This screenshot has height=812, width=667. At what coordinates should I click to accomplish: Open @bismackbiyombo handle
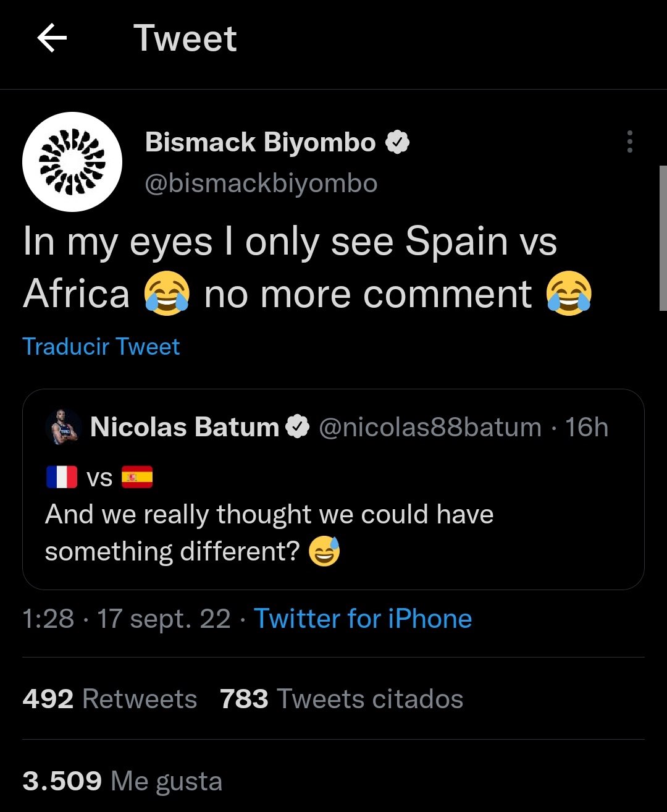click(261, 184)
